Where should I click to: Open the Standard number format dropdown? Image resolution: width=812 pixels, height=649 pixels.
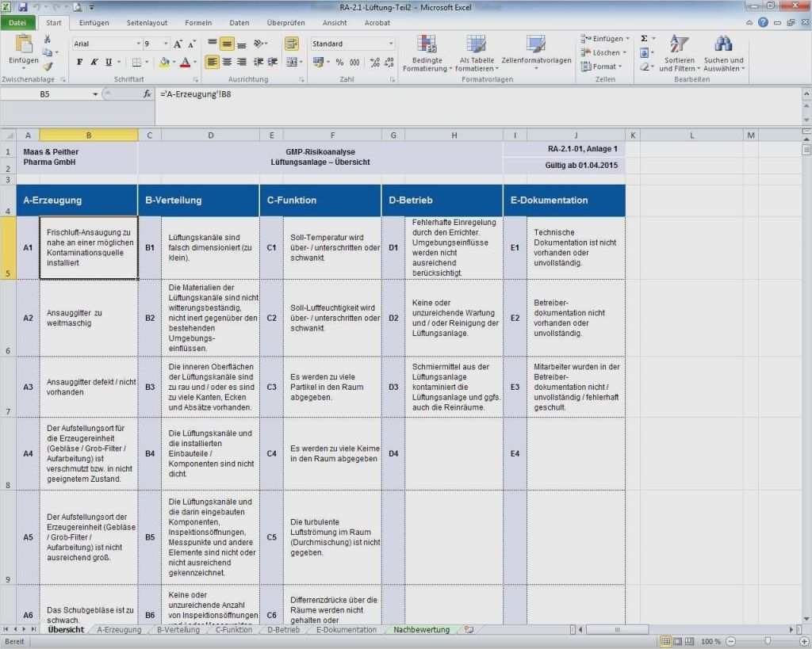pos(352,43)
